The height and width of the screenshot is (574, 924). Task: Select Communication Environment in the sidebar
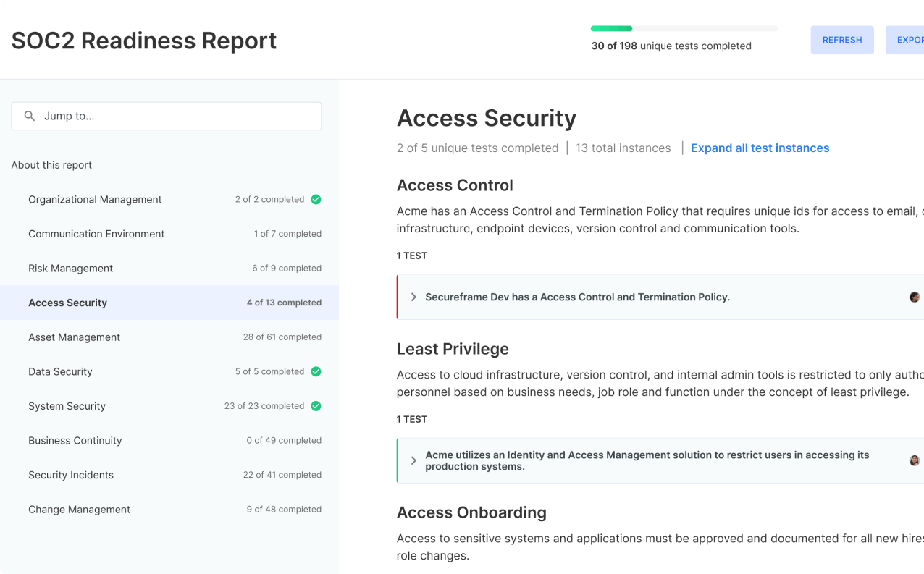click(x=96, y=234)
